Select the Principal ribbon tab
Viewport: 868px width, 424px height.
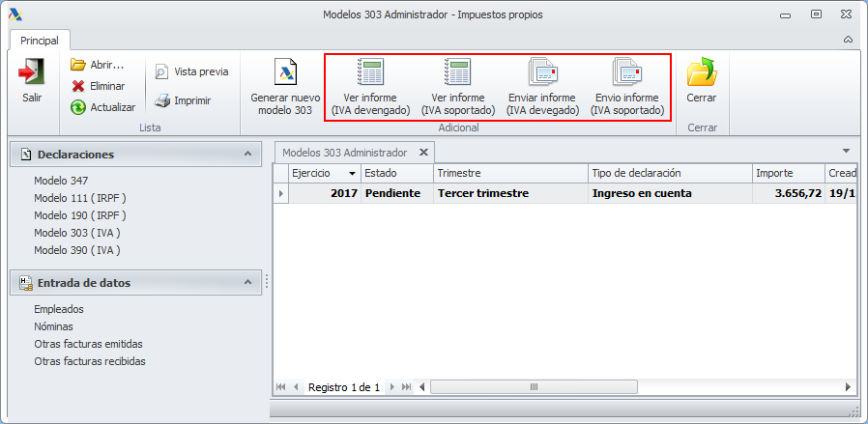pos(40,41)
